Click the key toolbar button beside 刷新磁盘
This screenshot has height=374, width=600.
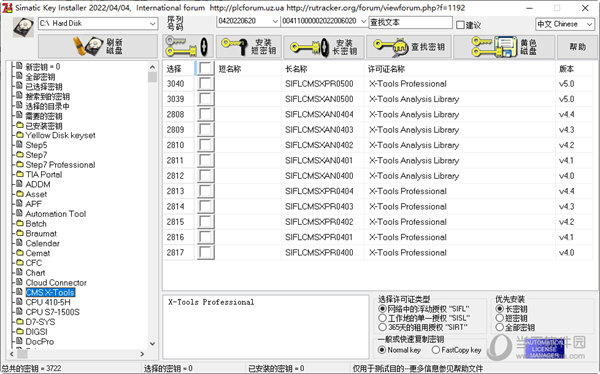pos(188,46)
